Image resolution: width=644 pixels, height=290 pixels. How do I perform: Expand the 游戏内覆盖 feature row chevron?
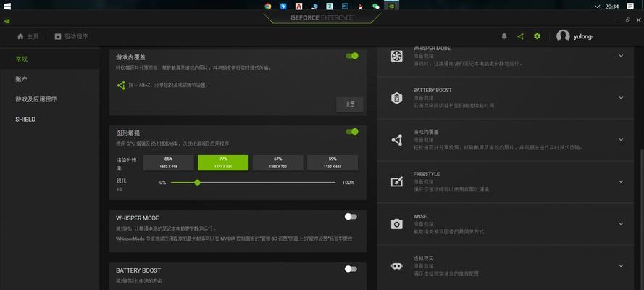[x=621, y=140]
